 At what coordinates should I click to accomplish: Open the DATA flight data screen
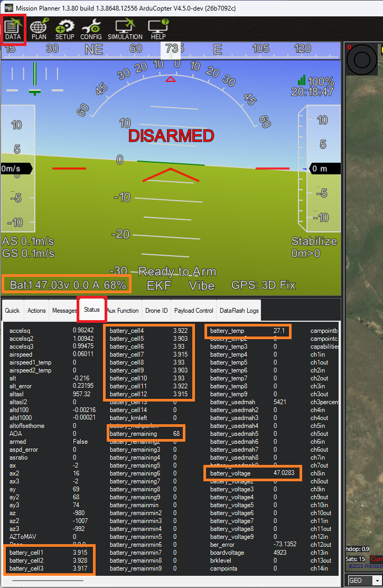click(x=13, y=30)
